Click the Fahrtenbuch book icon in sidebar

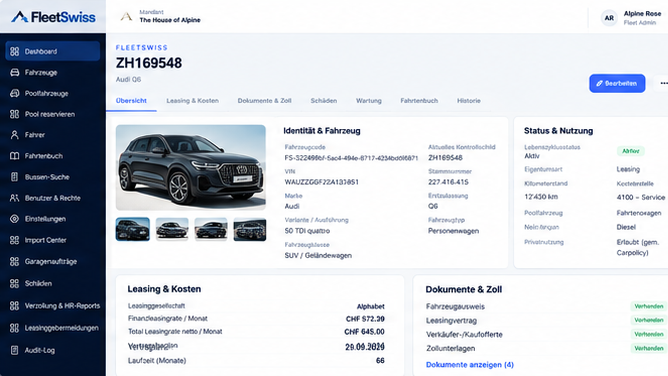coord(14,156)
